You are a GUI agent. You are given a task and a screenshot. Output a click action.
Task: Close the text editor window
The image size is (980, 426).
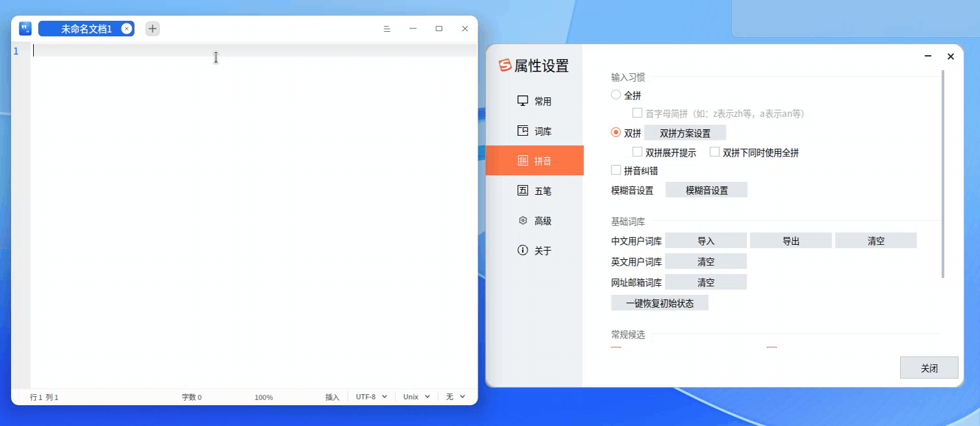[x=465, y=29]
